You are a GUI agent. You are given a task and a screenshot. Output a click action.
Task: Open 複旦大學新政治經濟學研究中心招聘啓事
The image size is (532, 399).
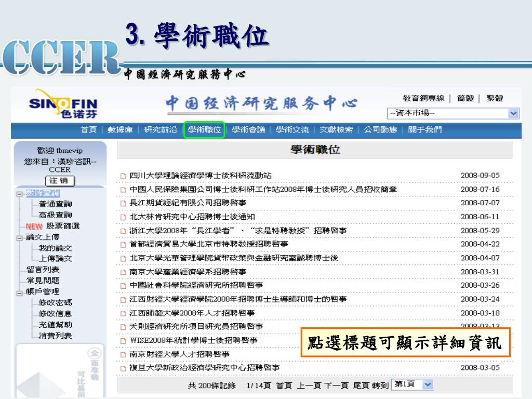coord(205,368)
